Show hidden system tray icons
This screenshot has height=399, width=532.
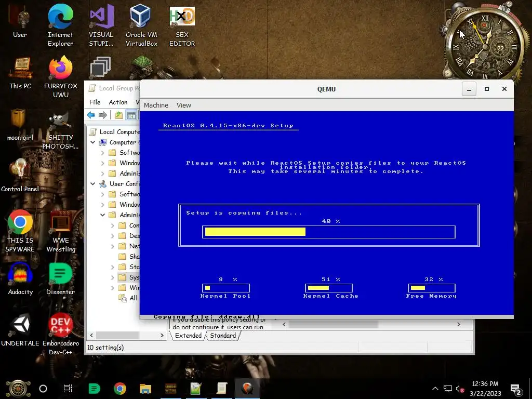tap(435, 389)
